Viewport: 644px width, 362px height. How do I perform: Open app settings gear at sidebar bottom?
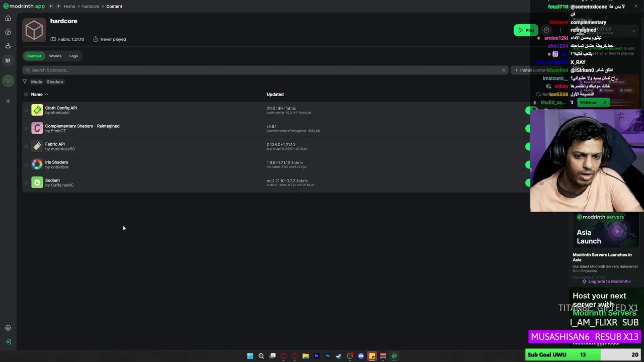(x=8, y=328)
